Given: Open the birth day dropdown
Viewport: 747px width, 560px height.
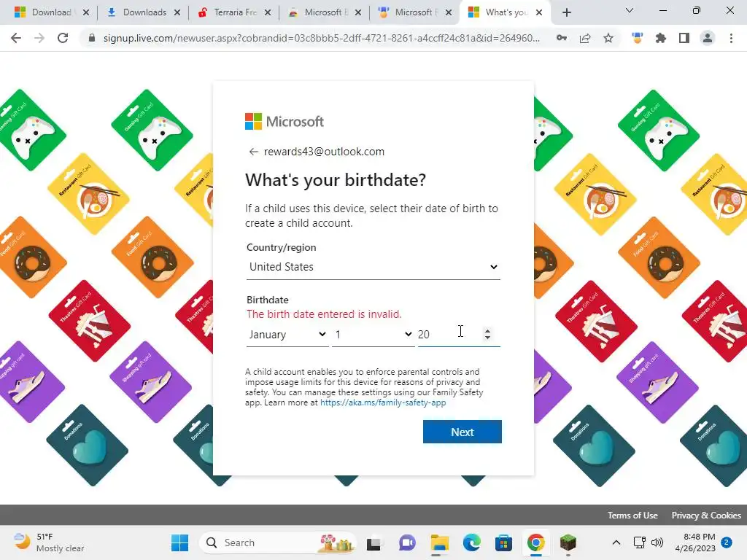Looking at the screenshot, I should pyautogui.click(x=373, y=335).
